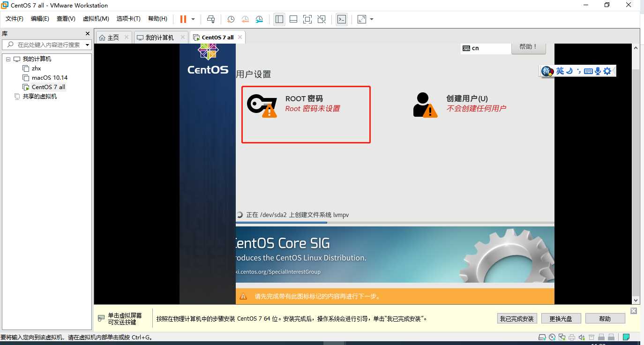Open the power options dropdown arrow beside pause
The width and height of the screenshot is (644, 345).
[x=193, y=19]
